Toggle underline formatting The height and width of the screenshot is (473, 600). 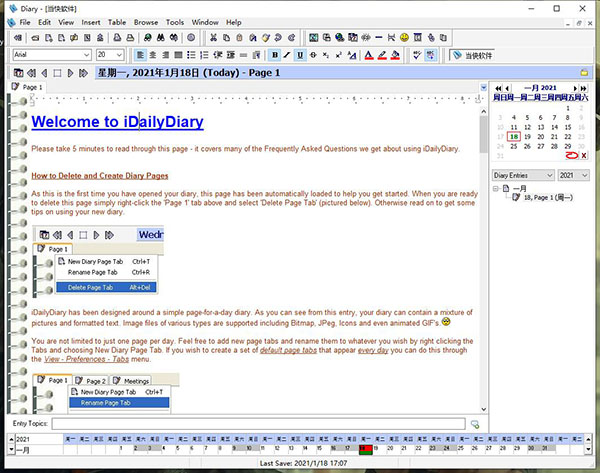[x=300, y=55]
